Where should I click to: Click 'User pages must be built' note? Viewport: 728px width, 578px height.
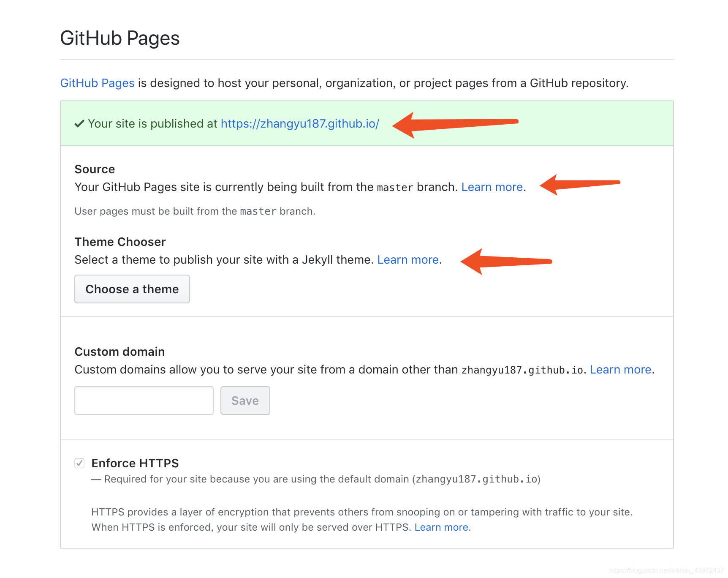click(x=195, y=211)
